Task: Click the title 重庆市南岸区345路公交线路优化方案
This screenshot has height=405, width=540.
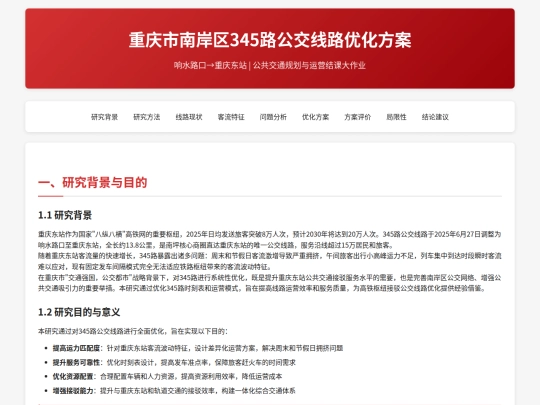Action: click(270, 40)
